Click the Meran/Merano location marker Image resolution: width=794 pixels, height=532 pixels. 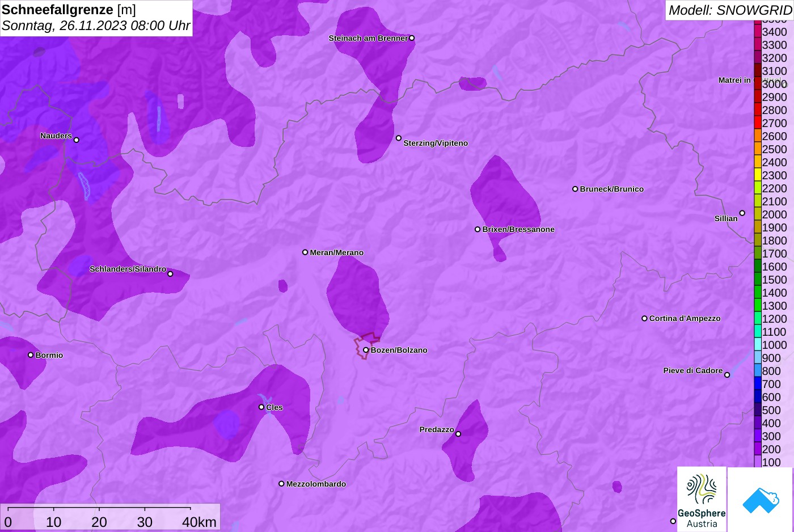[x=305, y=252]
